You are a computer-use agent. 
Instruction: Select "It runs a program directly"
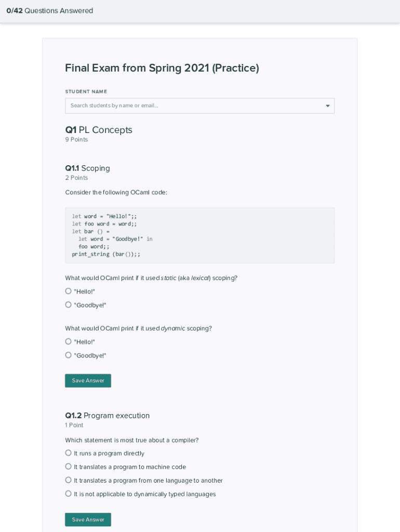(x=69, y=453)
